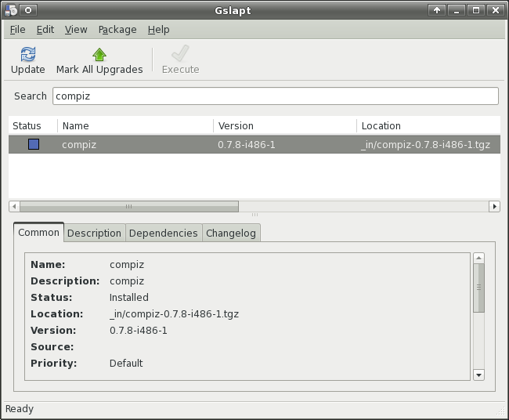Screen dimensions: 509x420
Task: Switch to the Dependencies tab
Action: [x=164, y=234]
